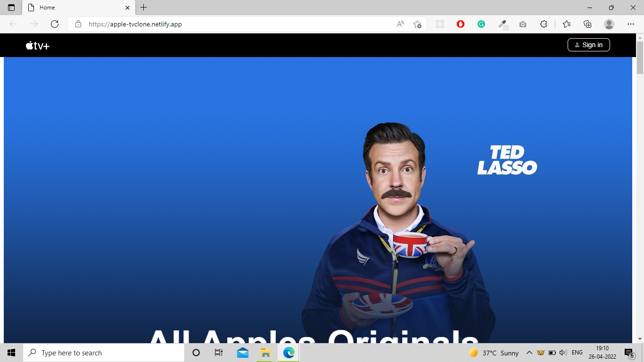Show hidden system tray icons
Image resolution: width=644 pixels, height=362 pixels.
pyautogui.click(x=529, y=353)
